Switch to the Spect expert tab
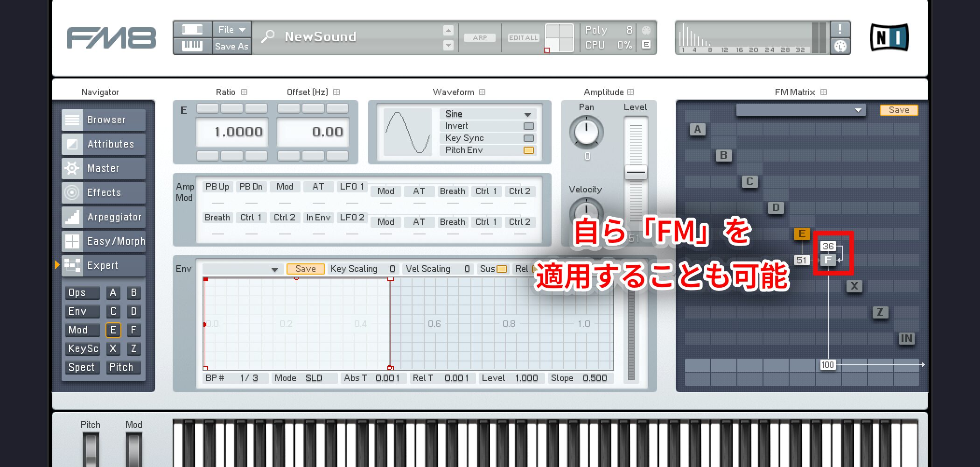The width and height of the screenshot is (980, 467). [x=83, y=368]
